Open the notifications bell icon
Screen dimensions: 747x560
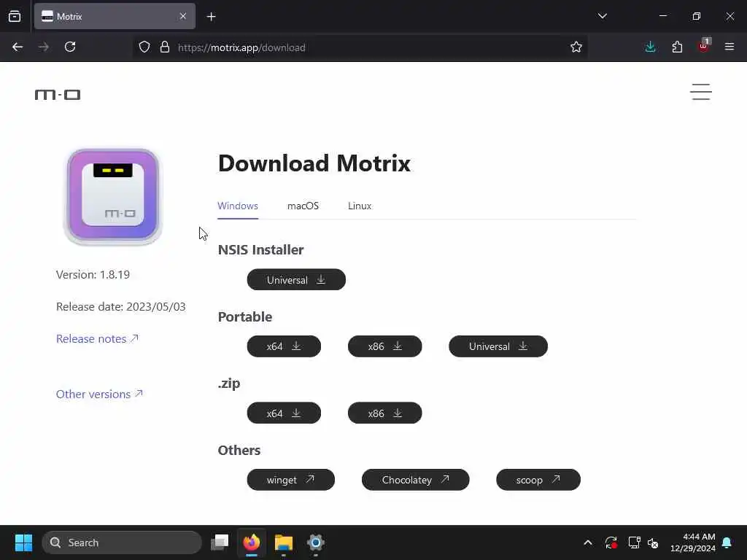pos(727,542)
